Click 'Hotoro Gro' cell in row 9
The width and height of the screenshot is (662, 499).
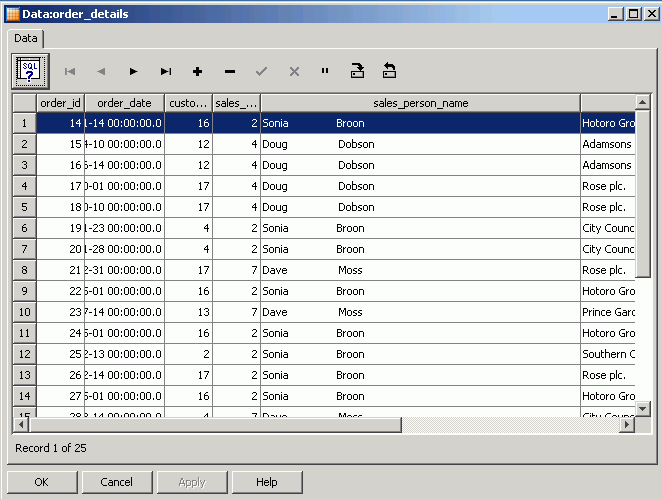608,291
